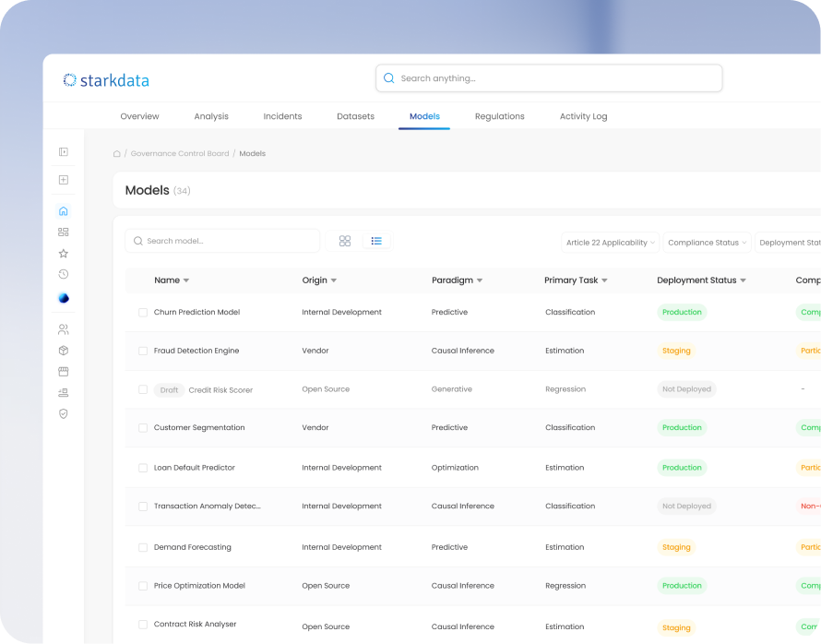Click Not Deployed badge for Transaction Anomaly row
Image resolution: width=821 pixels, height=644 pixels.
point(686,506)
